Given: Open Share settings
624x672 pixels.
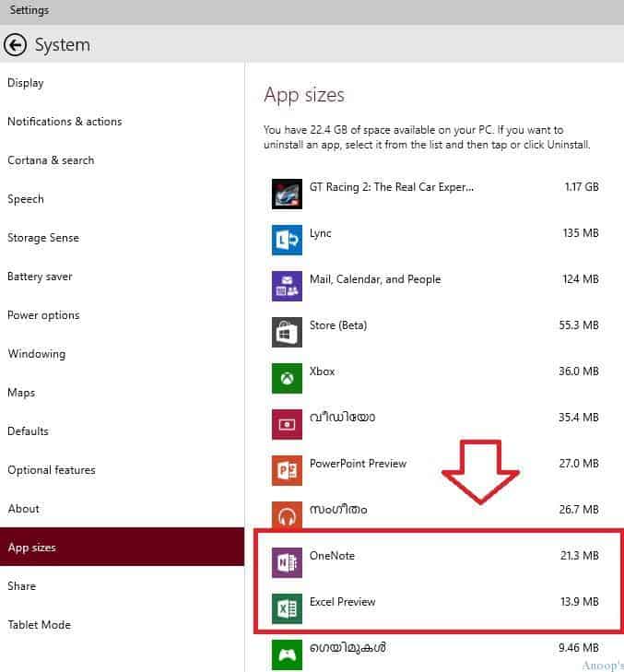Looking at the screenshot, I should [x=123, y=586].
